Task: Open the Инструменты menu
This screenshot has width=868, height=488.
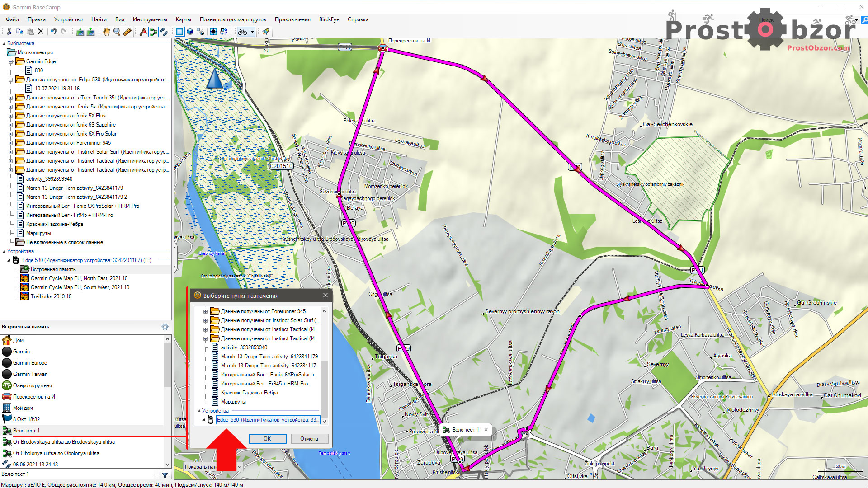Action: click(150, 19)
